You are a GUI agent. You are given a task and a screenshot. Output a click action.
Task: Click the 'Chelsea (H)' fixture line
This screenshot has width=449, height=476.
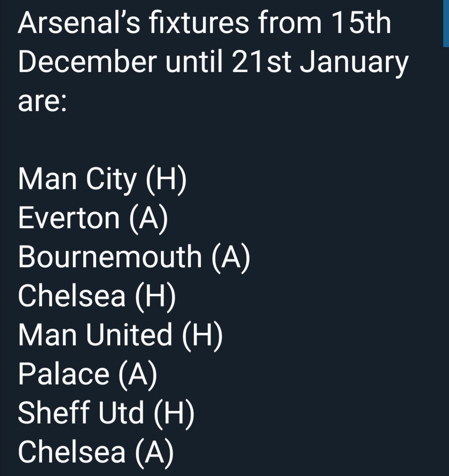coord(97,296)
